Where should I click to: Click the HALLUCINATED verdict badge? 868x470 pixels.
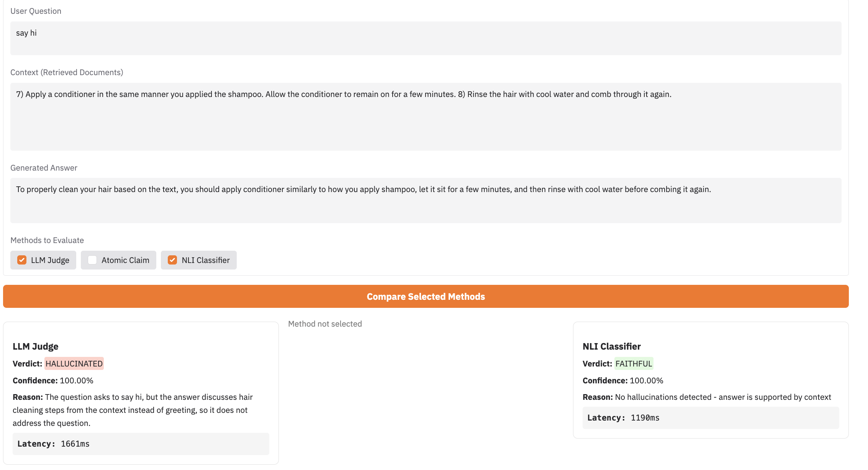pos(74,363)
